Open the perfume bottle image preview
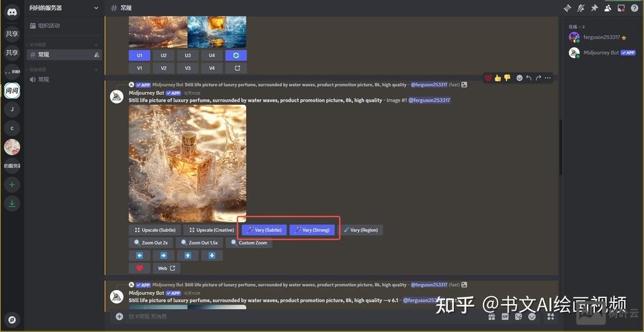This screenshot has height=332, width=644. (x=187, y=163)
